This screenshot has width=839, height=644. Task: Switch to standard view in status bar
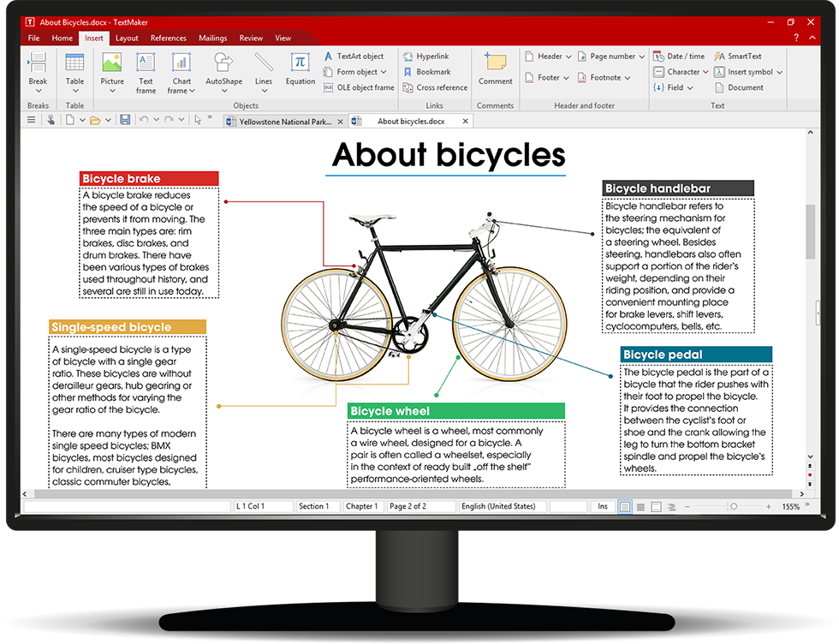tap(625, 507)
